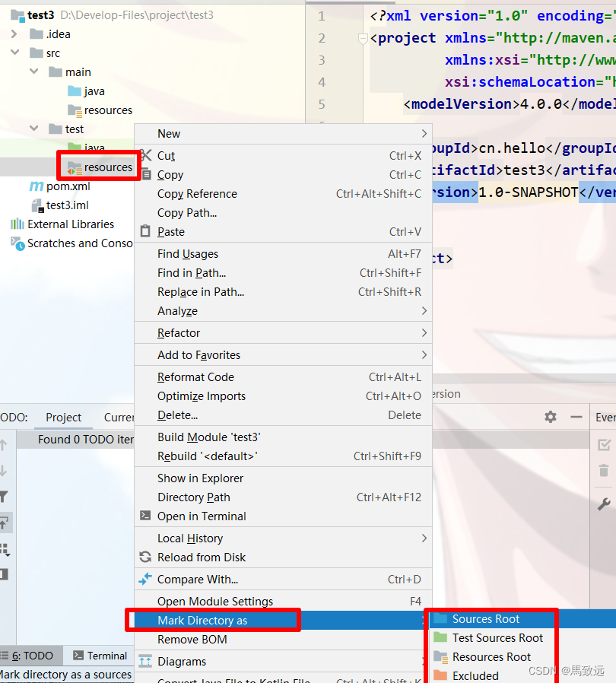This screenshot has height=683, width=616.
Task: Choose Show in Explorer
Action: (x=283, y=478)
